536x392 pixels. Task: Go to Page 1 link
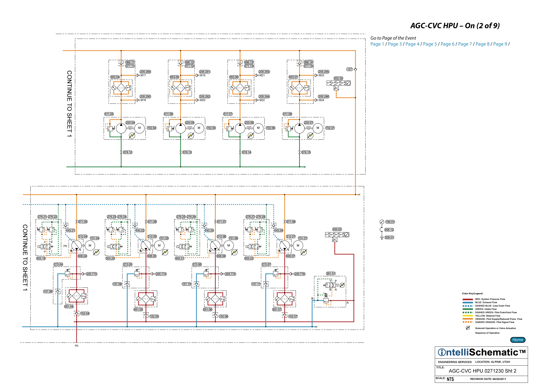coord(377,44)
